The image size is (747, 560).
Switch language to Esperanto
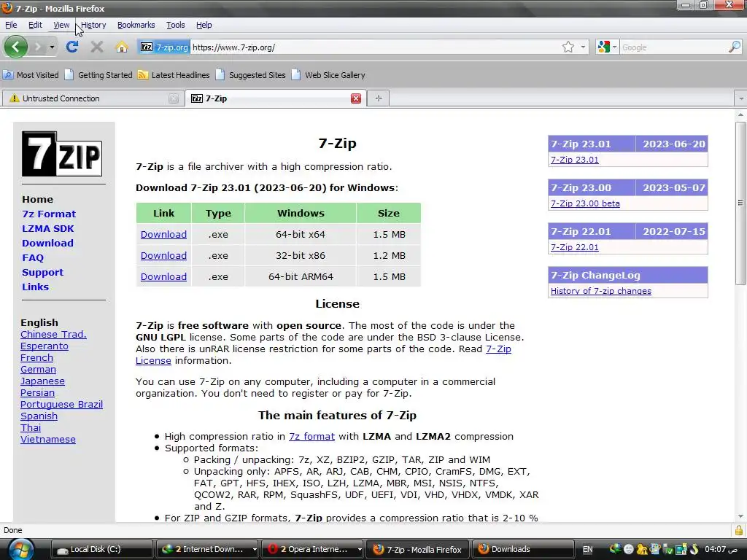pyautogui.click(x=44, y=346)
